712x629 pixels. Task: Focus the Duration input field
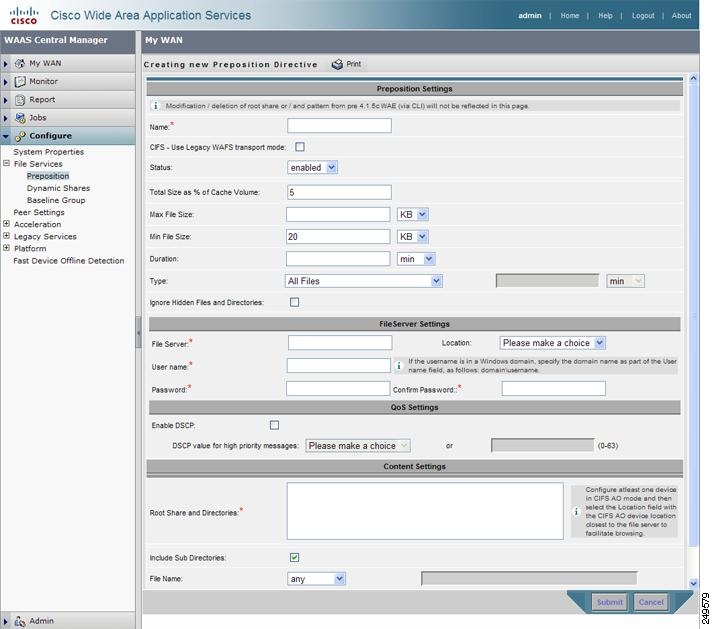[338, 259]
